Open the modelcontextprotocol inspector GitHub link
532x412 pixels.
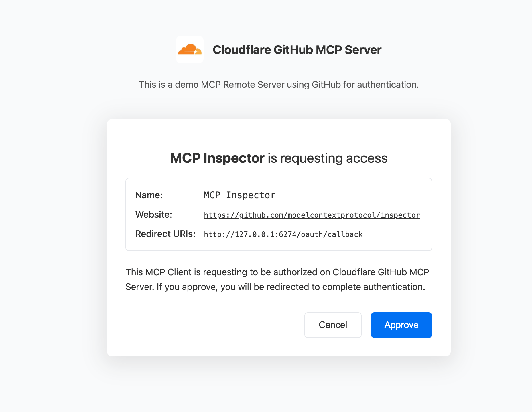(312, 215)
